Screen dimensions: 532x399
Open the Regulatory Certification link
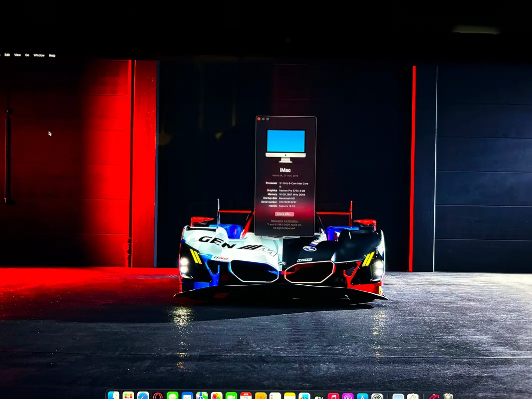[285, 221]
